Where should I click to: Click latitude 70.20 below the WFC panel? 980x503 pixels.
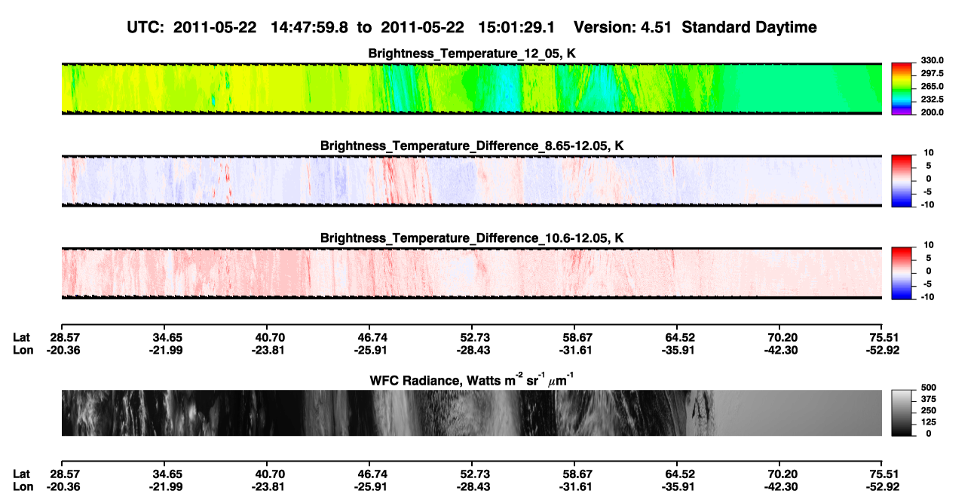coord(782,474)
